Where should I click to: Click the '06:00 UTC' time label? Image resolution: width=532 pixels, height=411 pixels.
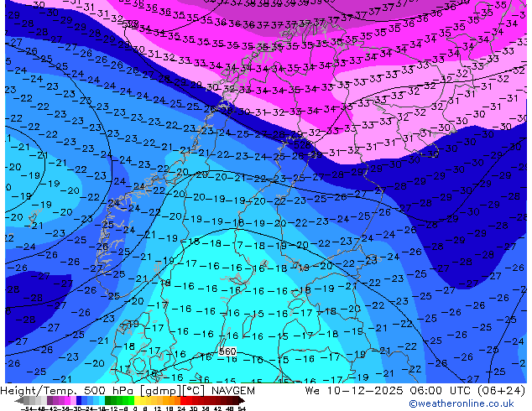[x=441, y=391]
